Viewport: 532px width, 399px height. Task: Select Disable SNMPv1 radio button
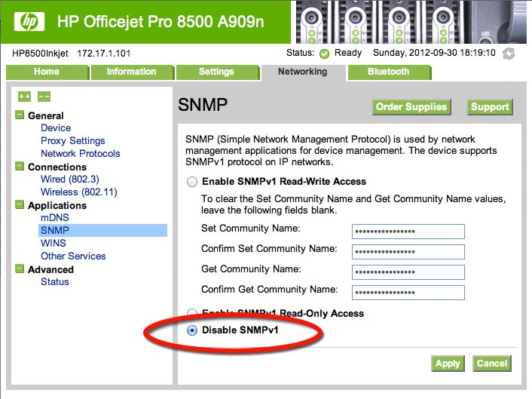pos(192,330)
